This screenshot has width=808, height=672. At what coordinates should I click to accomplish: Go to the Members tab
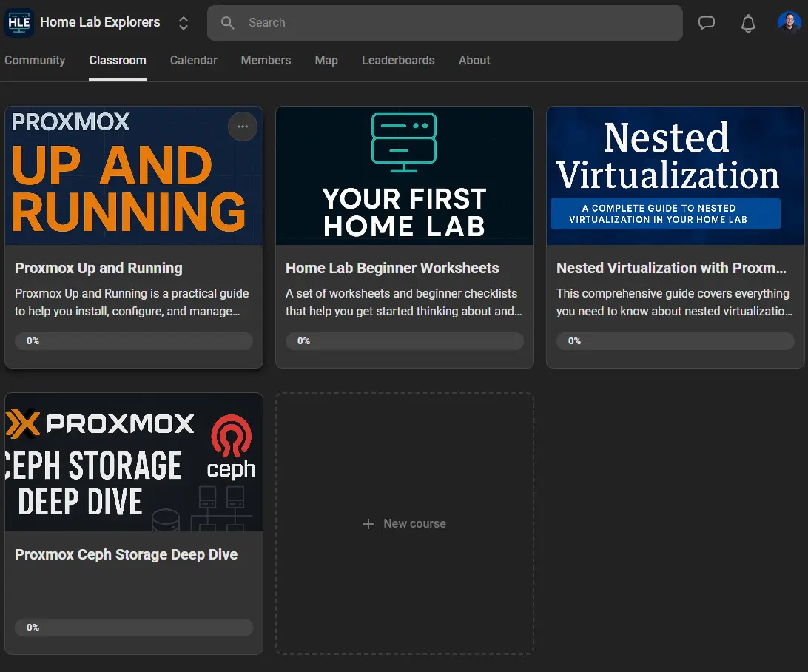click(266, 60)
